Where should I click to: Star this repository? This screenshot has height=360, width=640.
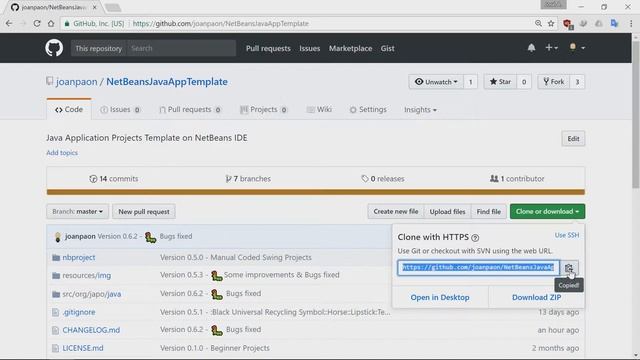click(x=500, y=82)
